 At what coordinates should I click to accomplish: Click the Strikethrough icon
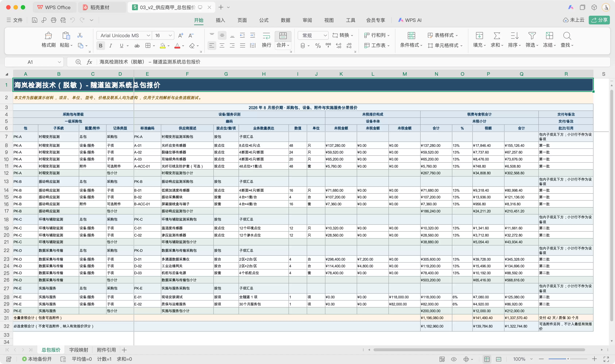137,46
